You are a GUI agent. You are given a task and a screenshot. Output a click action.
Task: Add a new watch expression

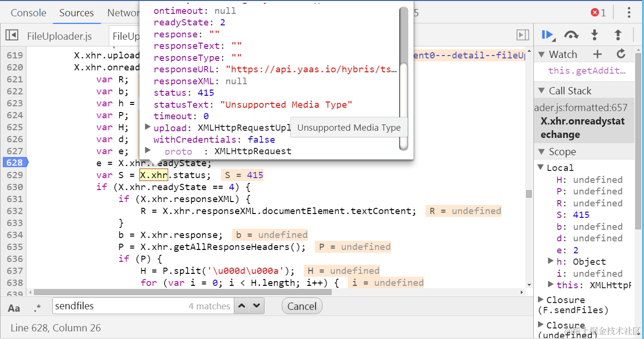[597, 54]
